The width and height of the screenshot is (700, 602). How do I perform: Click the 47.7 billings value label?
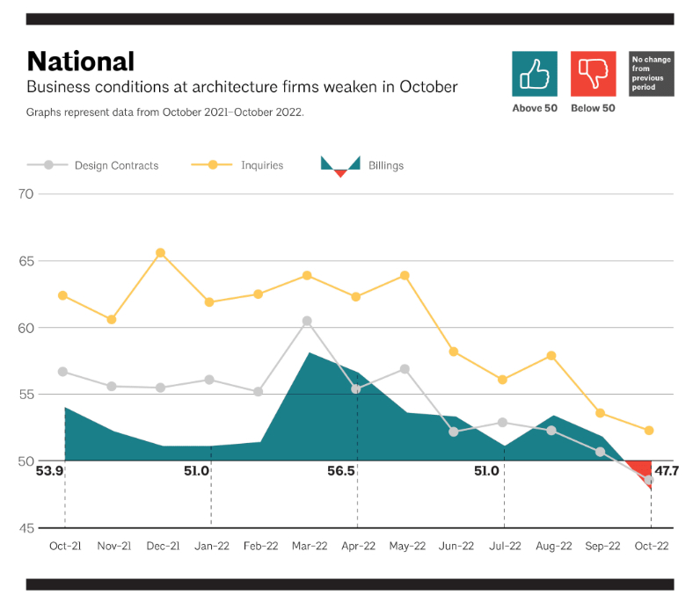(667, 471)
